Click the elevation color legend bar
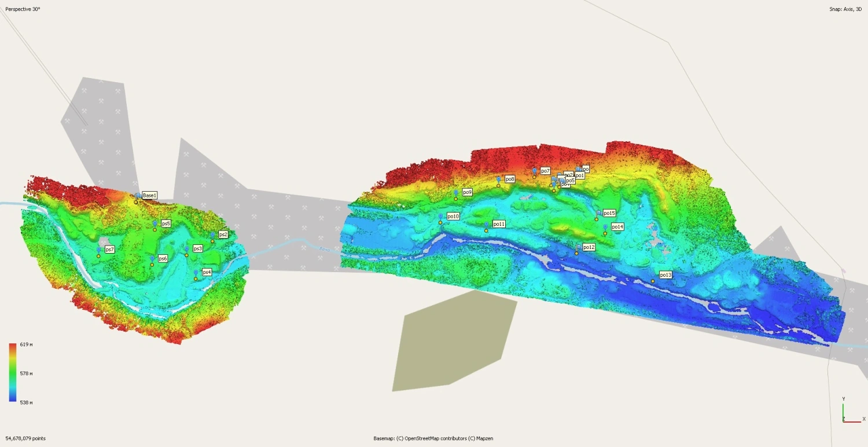The width and height of the screenshot is (868, 447). tap(13, 372)
